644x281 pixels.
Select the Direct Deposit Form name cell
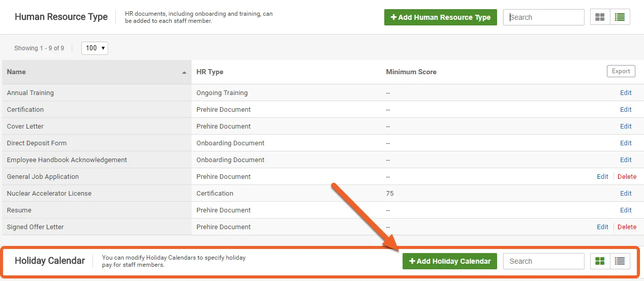(x=97, y=143)
